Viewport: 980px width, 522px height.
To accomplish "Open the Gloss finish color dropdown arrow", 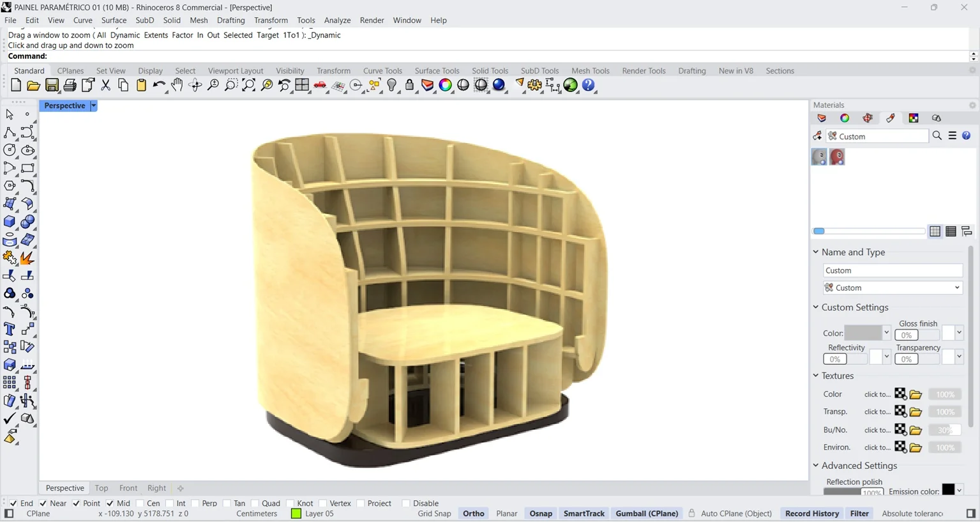I will (959, 332).
